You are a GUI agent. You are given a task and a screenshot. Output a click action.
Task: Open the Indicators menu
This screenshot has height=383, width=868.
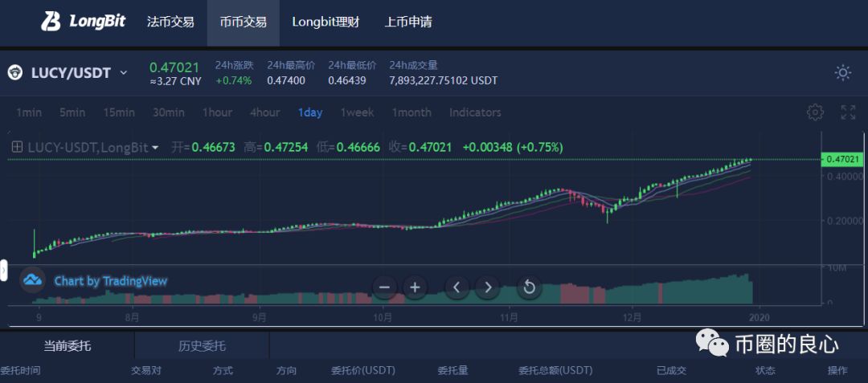475,112
